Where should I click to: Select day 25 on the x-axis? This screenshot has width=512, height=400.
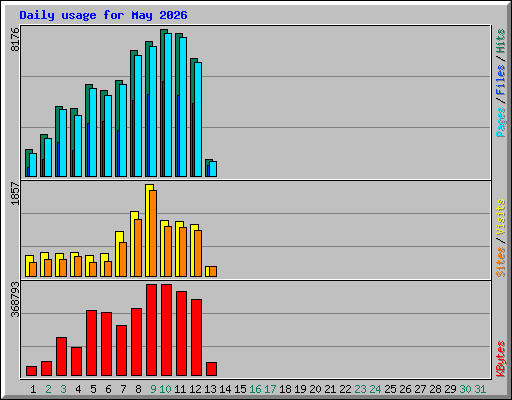tap(390, 389)
